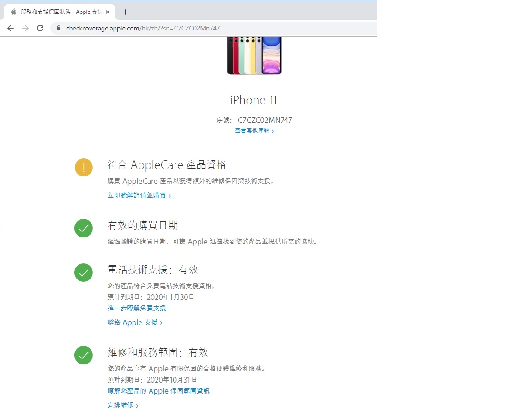The image size is (532, 419).
Task: Click the green check beside 維修和服務範圍
Action: coord(84,355)
